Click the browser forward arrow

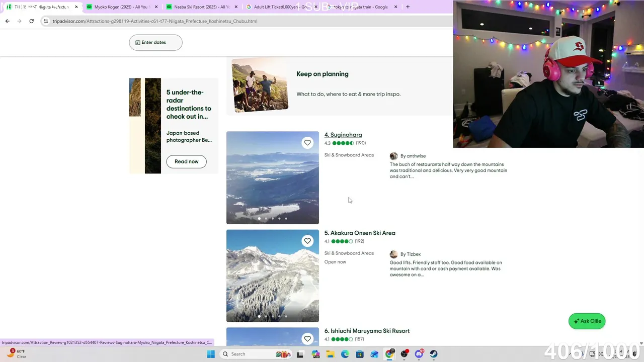pyautogui.click(x=19, y=21)
